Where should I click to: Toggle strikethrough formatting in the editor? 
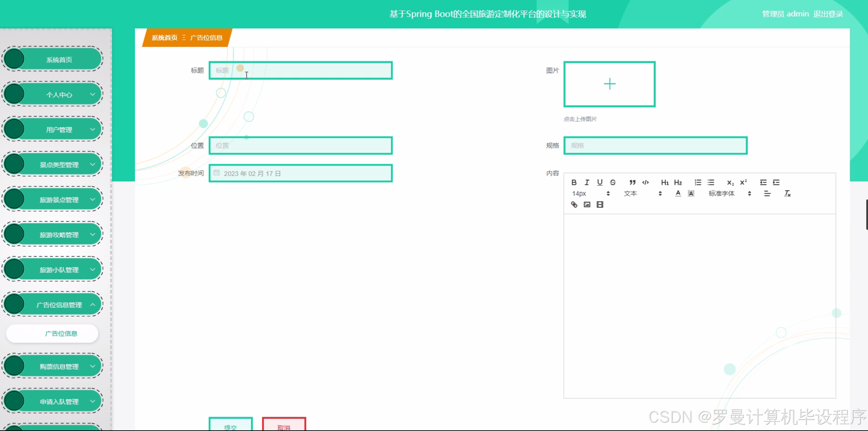tap(613, 182)
